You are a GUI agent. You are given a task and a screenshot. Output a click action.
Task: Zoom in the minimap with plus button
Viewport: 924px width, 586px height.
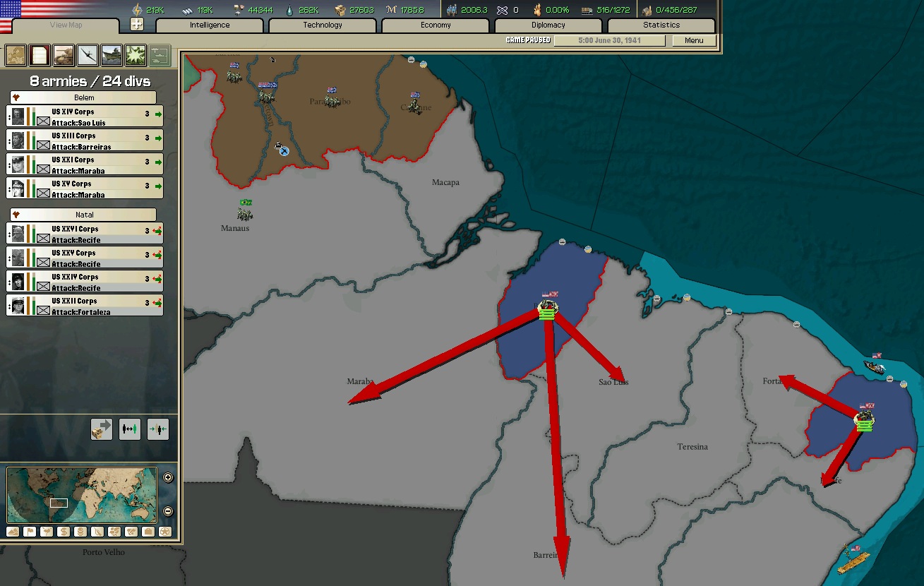[x=168, y=477]
